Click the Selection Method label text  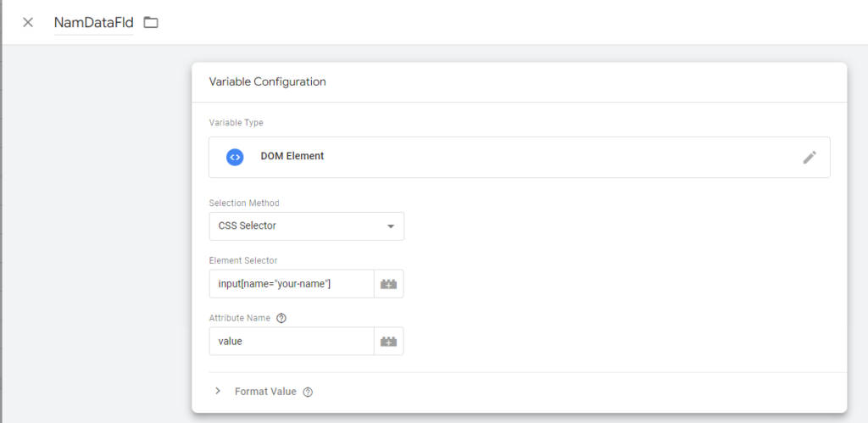[244, 203]
